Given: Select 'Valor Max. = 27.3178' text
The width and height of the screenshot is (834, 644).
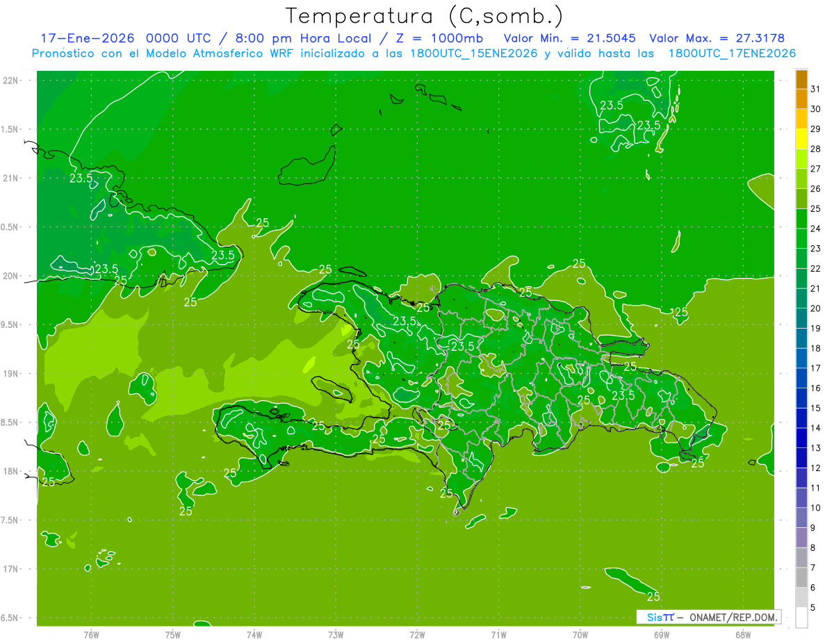Looking at the screenshot, I should coord(717,38).
